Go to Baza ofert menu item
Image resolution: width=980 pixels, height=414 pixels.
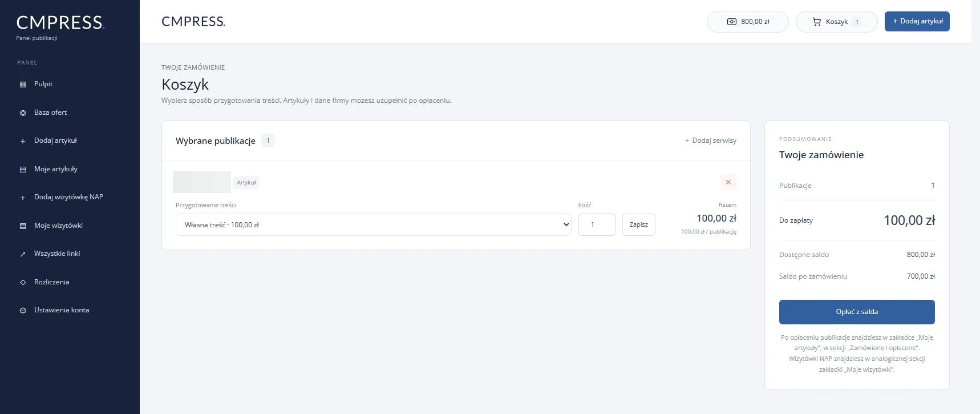(x=50, y=112)
